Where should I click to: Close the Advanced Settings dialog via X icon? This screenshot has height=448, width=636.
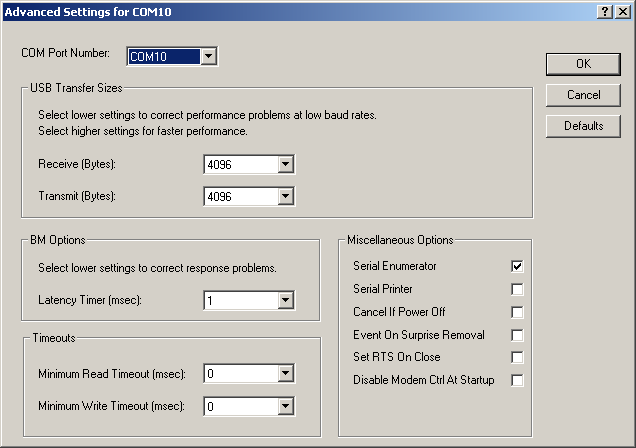click(x=623, y=12)
